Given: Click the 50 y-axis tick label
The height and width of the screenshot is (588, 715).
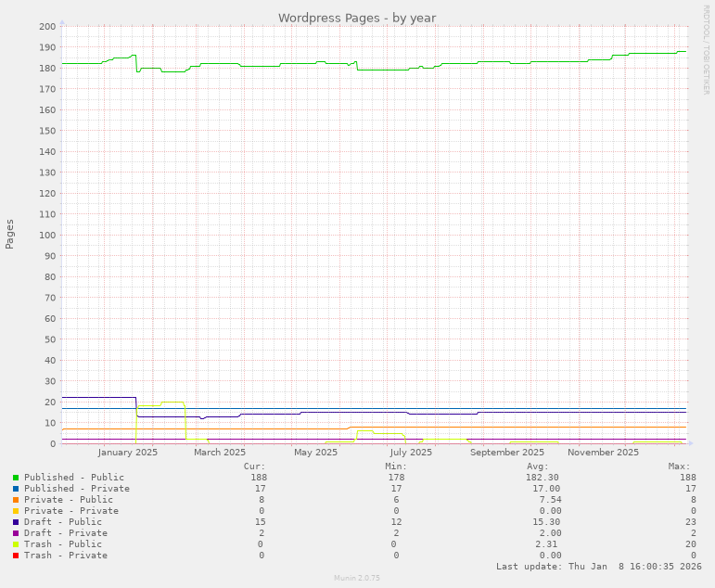Looking at the screenshot, I should coord(50,339).
